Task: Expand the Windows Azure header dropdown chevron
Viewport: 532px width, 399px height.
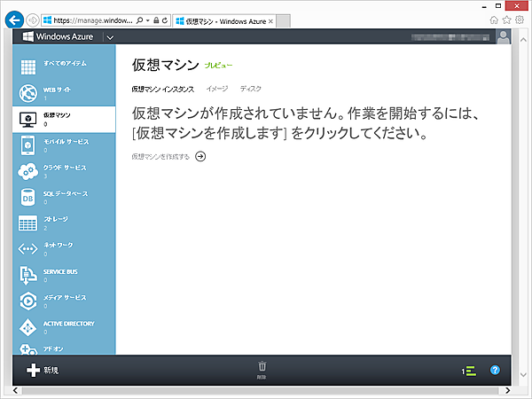Action: (x=110, y=37)
